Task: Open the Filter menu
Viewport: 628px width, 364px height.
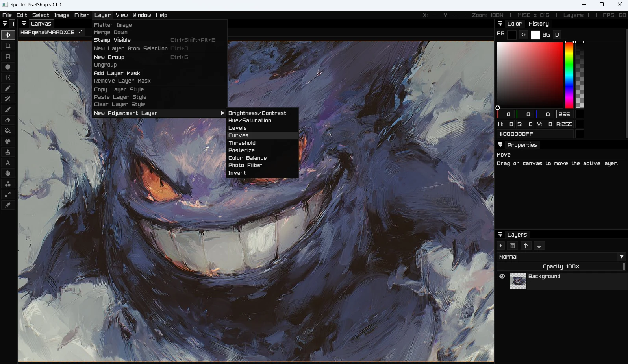Action: (82, 15)
